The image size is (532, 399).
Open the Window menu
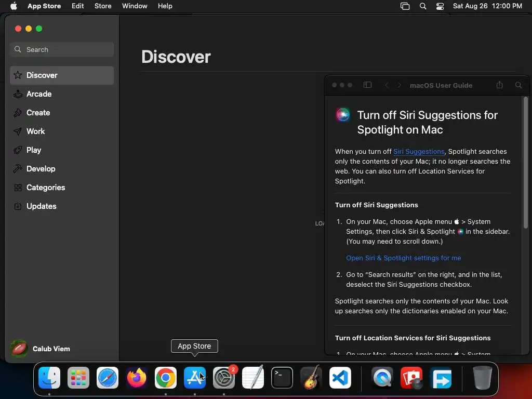(x=135, y=6)
